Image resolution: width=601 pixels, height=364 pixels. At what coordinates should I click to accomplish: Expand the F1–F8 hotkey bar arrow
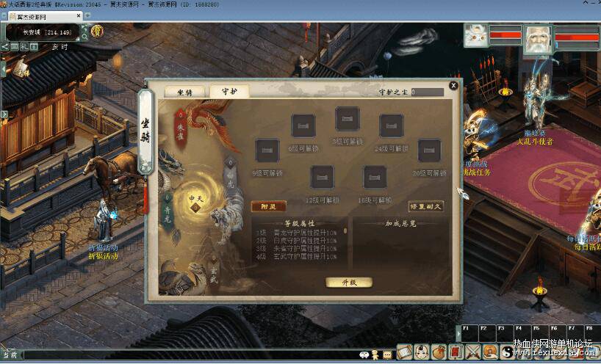(x=458, y=334)
